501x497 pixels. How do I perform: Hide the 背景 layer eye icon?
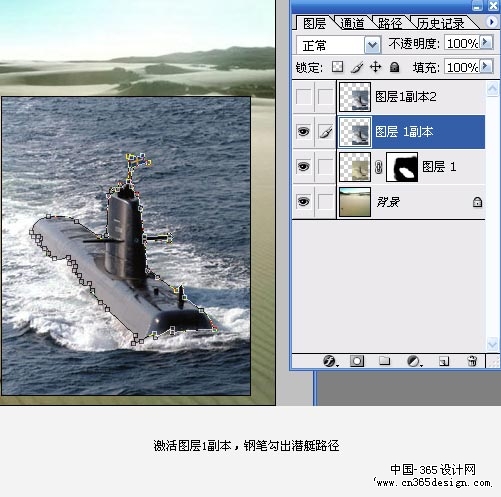[x=304, y=202]
